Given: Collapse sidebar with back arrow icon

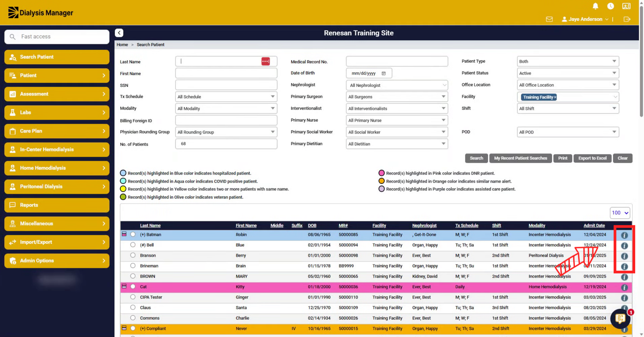Looking at the screenshot, I should 119,33.
